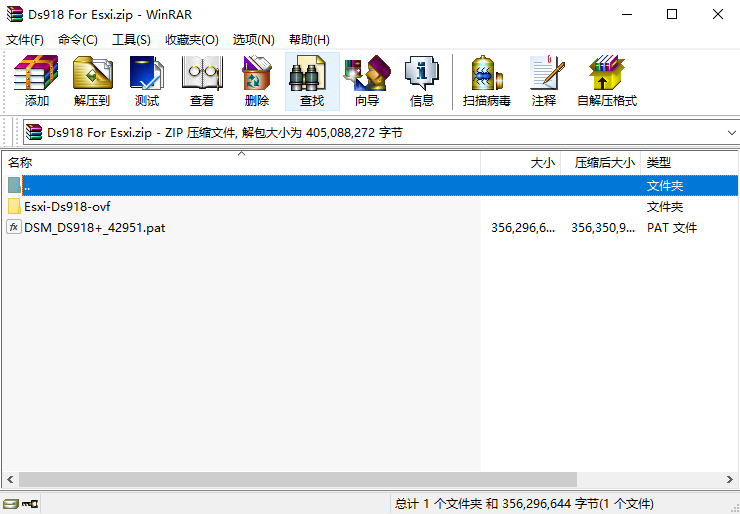Click the WinRAR icon in title bar

tap(15, 14)
